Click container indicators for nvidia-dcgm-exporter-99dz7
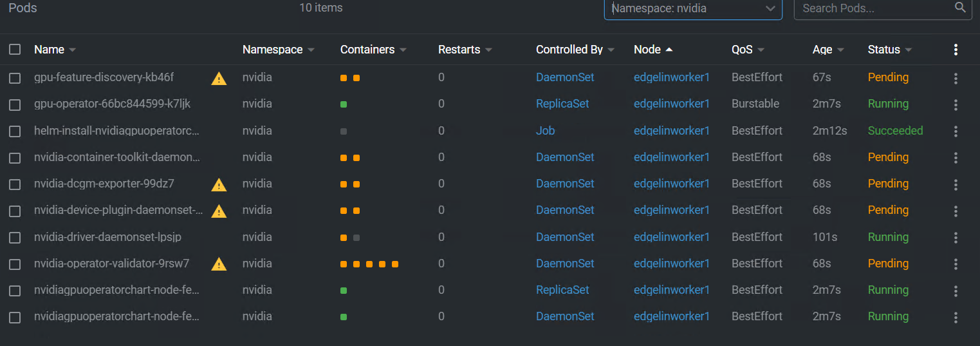980x346 pixels. click(x=350, y=184)
